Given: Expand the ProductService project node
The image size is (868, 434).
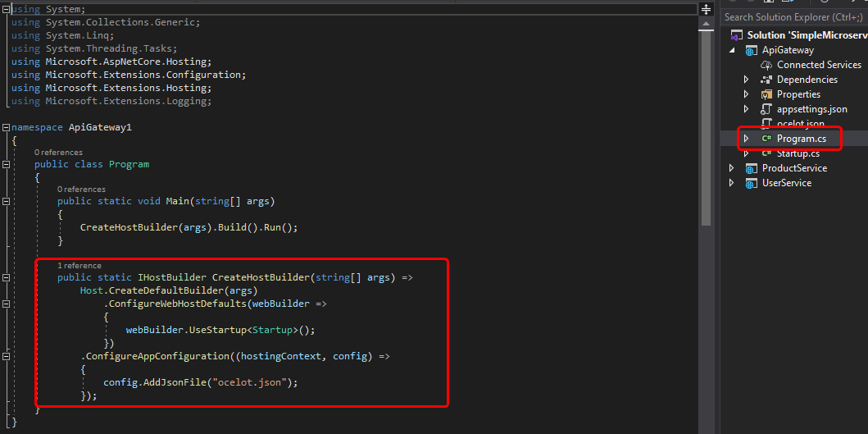Looking at the screenshot, I should pyautogui.click(x=732, y=168).
